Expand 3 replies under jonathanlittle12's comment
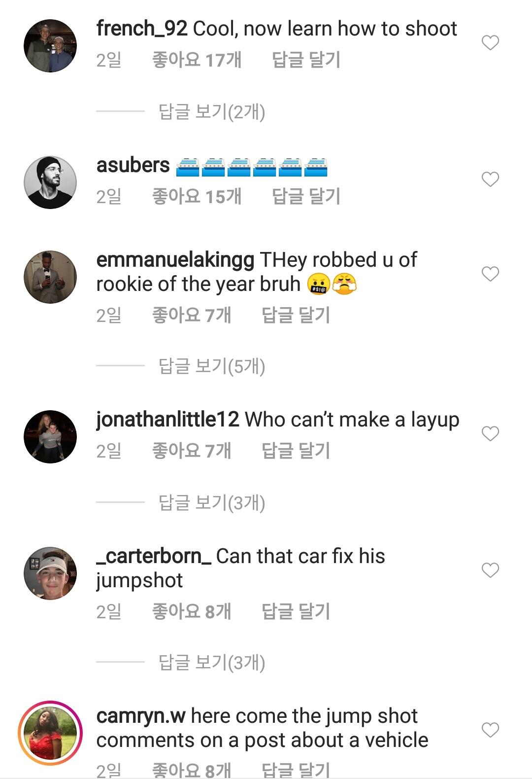Viewport: 532px width, 779px height. coord(212,503)
